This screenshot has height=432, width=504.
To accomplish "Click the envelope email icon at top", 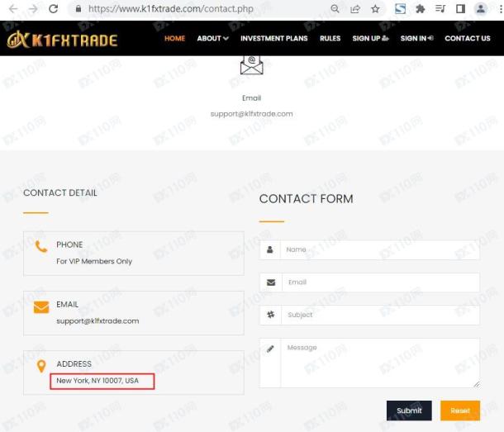I will (x=252, y=65).
